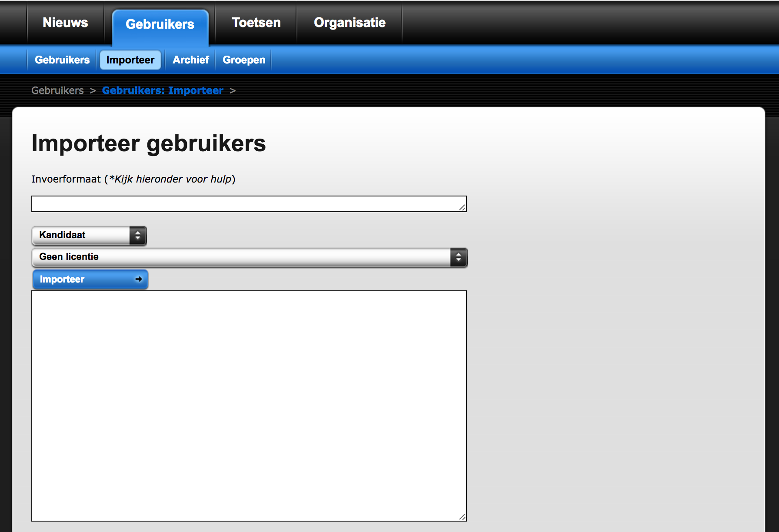Image resolution: width=779 pixels, height=532 pixels.
Task: Open the Groepen sub-menu item
Action: (x=244, y=60)
